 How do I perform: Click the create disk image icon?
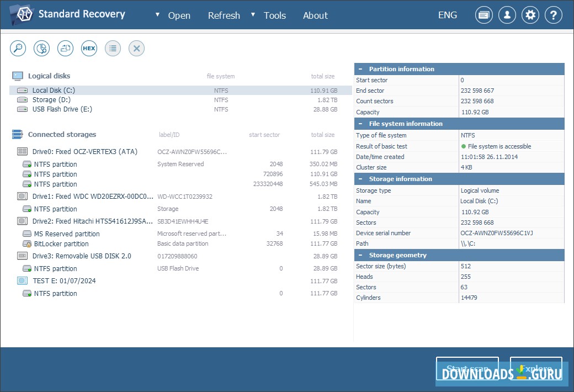[65, 48]
